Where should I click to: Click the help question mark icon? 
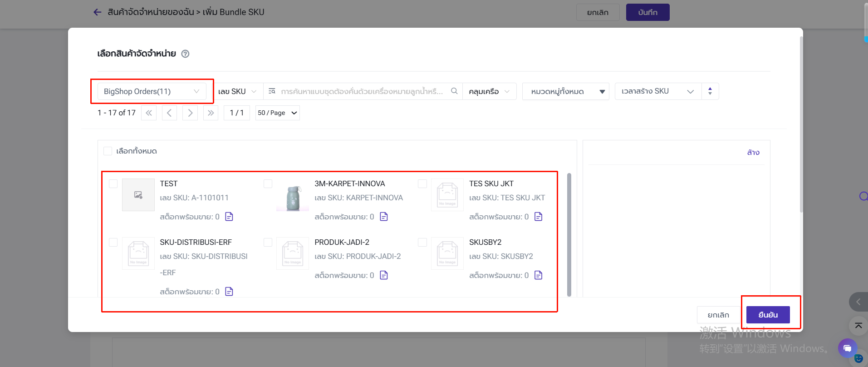185,54
